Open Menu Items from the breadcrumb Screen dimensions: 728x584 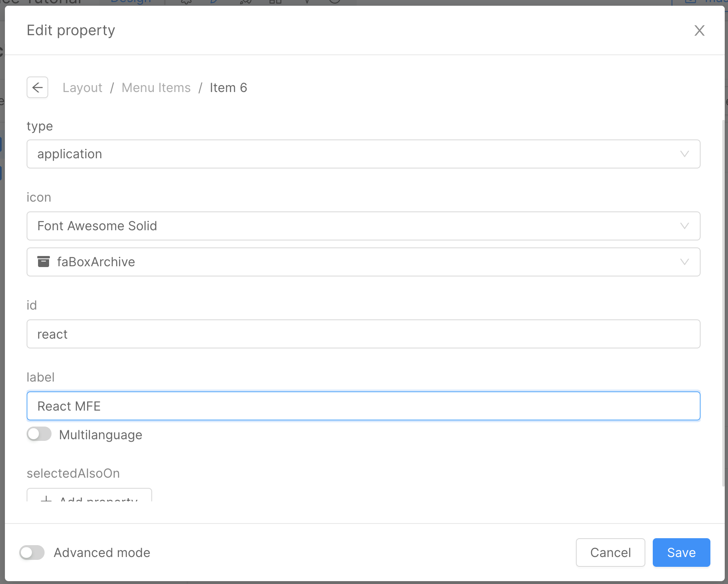coord(156,88)
